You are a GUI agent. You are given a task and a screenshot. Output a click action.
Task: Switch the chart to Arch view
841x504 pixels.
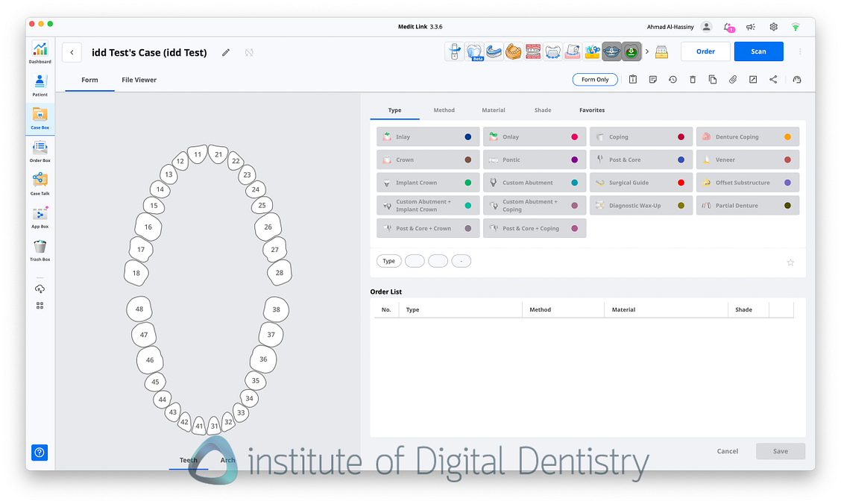227,460
